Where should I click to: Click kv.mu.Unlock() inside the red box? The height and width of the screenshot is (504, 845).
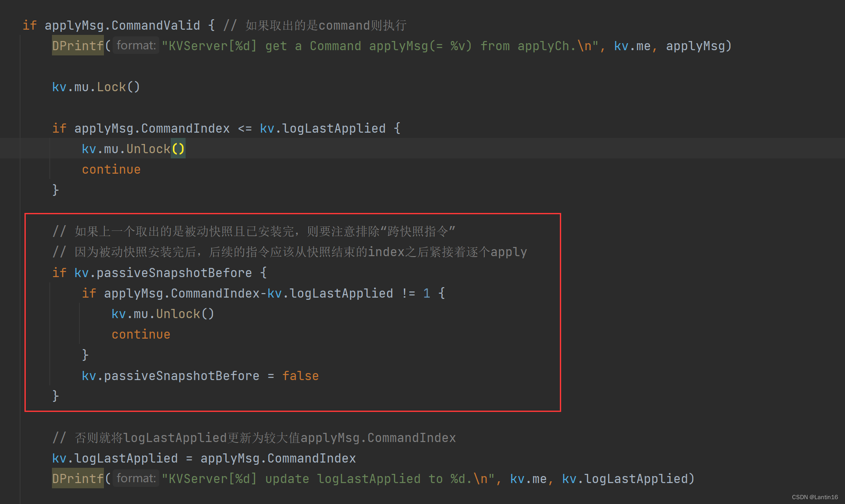[162, 314]
